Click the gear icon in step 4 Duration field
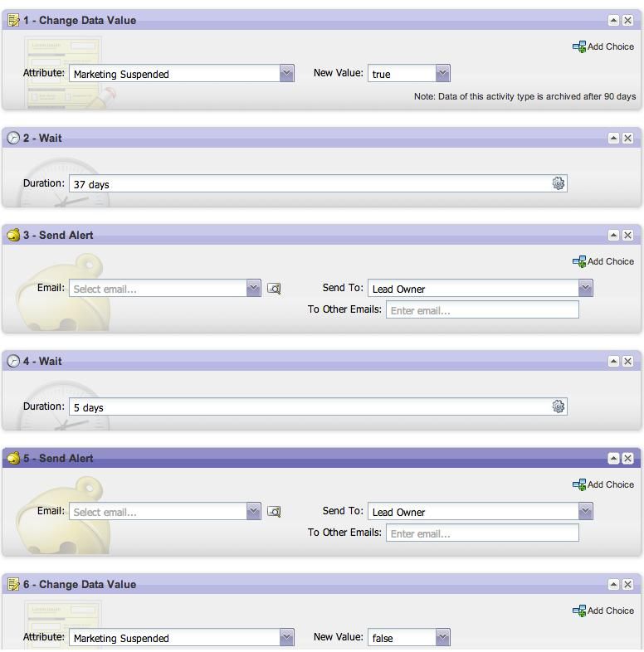644x652 pixels. [x=559, y=406]
